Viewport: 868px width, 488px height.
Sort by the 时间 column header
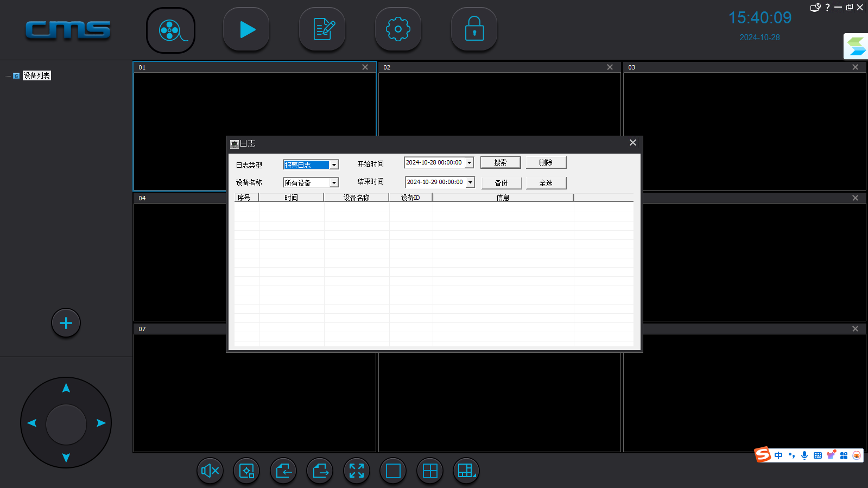pos(291,198)
